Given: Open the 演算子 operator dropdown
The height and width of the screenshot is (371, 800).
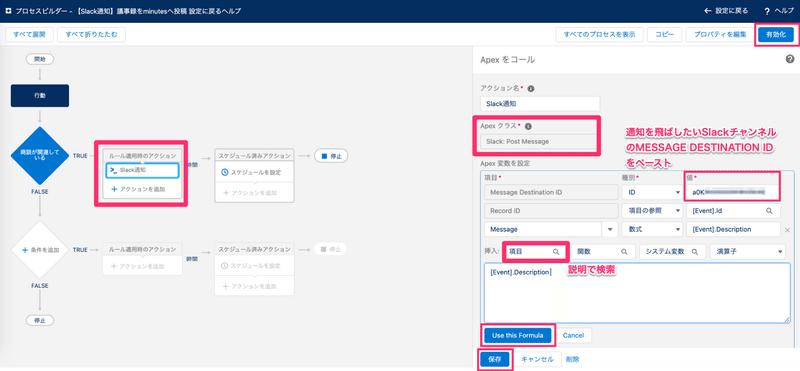Looking at the screenshot, I should [x=747, y=252].
